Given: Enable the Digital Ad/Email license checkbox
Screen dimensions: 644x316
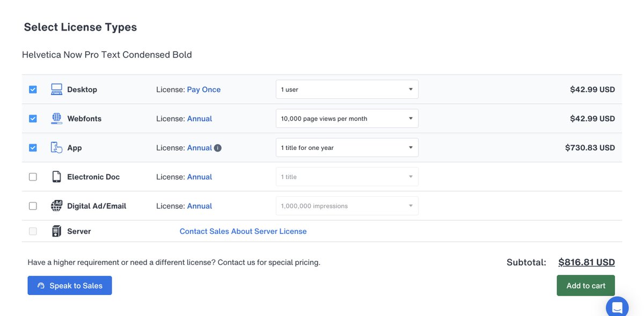Looking at the screenshot, I should (33, 206).
